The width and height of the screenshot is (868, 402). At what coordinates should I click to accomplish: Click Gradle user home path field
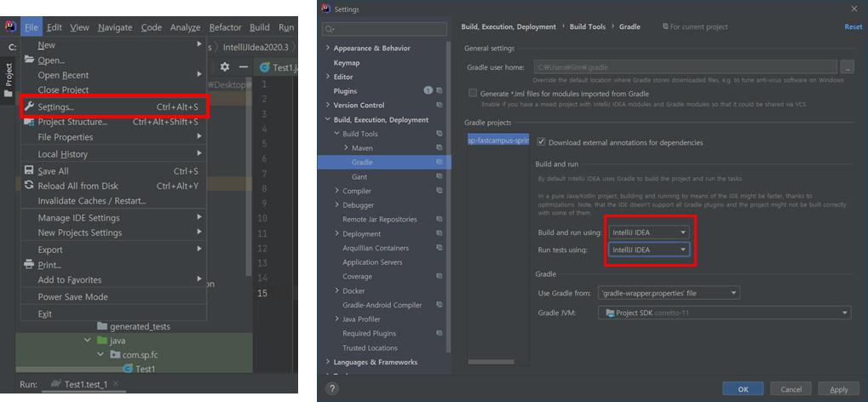[x=686, y=67]
